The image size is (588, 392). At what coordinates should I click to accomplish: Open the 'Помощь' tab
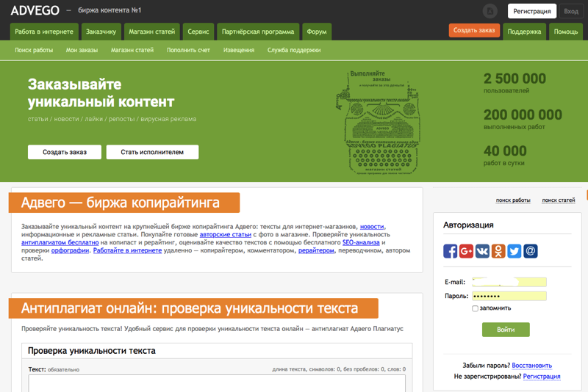[566, 32]
